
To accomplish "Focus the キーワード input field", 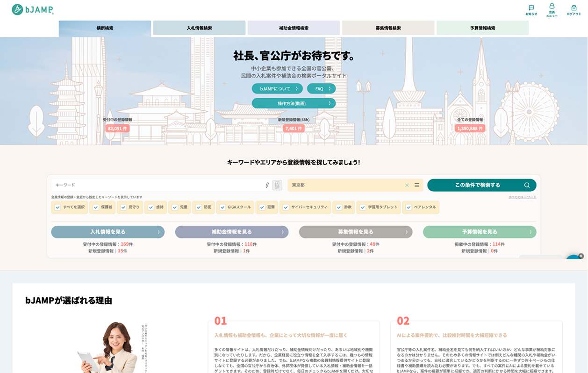I will coord(158,185).
